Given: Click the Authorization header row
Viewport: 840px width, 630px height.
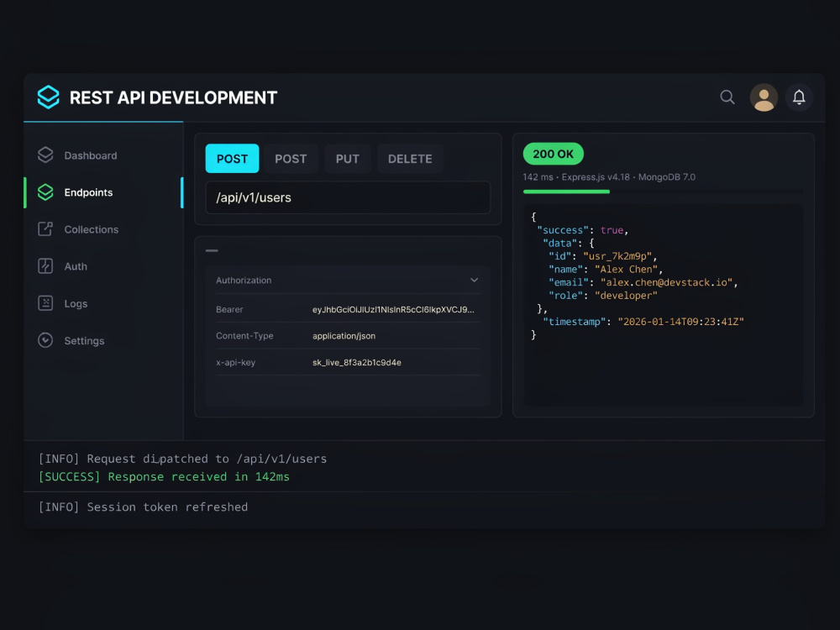Looking at the screenshot, I should tap(348, 281).
